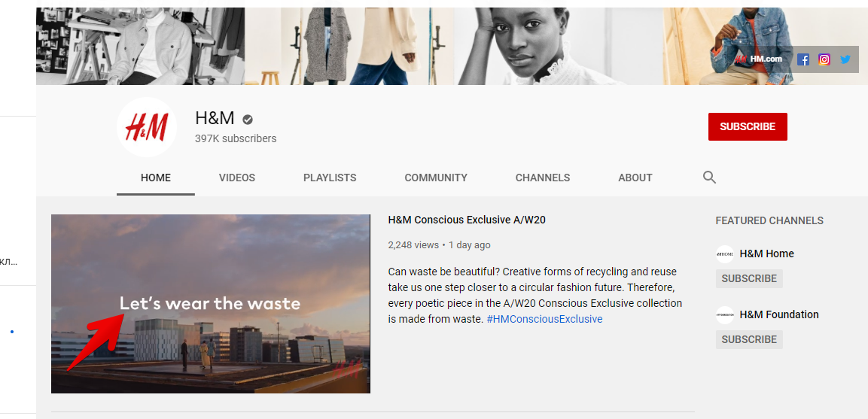Open the H&M Foundation channel name
The image size is (868, 419).
779,314
